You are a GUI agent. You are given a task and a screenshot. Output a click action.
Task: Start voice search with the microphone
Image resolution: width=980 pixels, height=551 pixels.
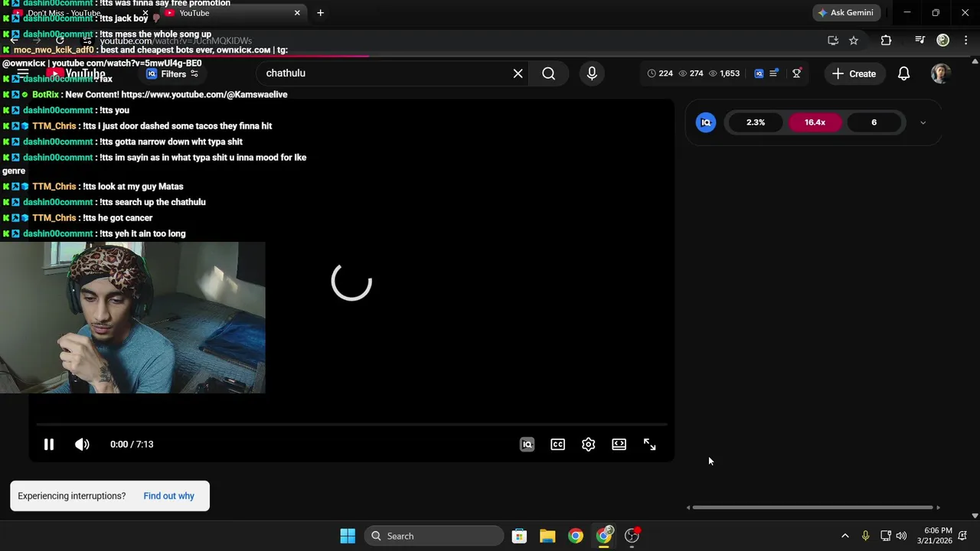pyautogui.click(x=591, y=73)
